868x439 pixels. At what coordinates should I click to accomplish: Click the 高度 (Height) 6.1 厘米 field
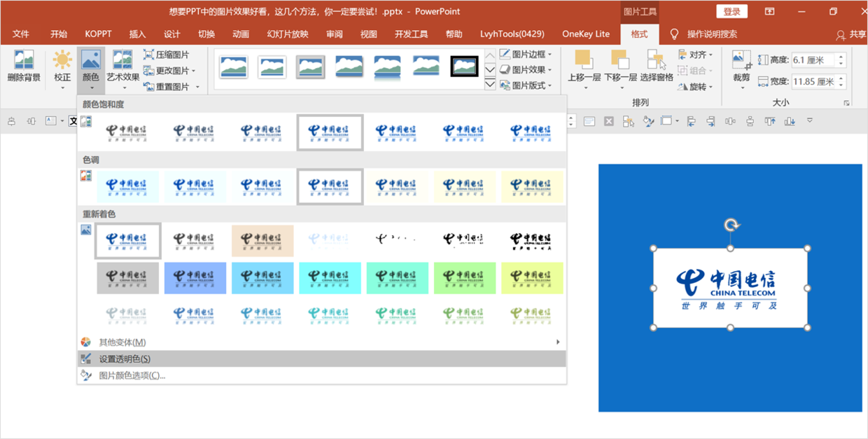813,60
